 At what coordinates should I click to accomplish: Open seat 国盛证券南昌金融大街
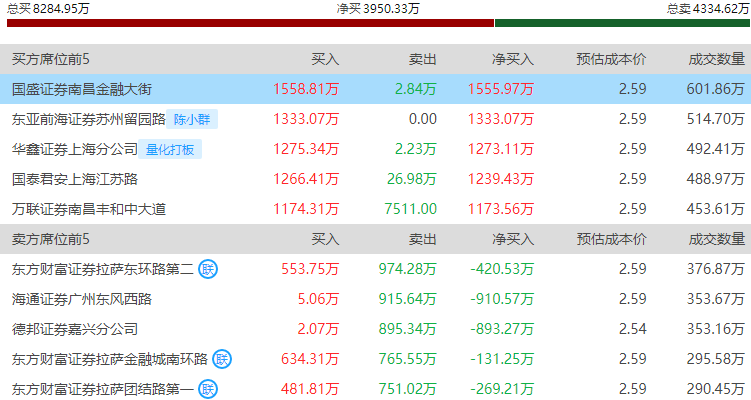click(82, 89)
